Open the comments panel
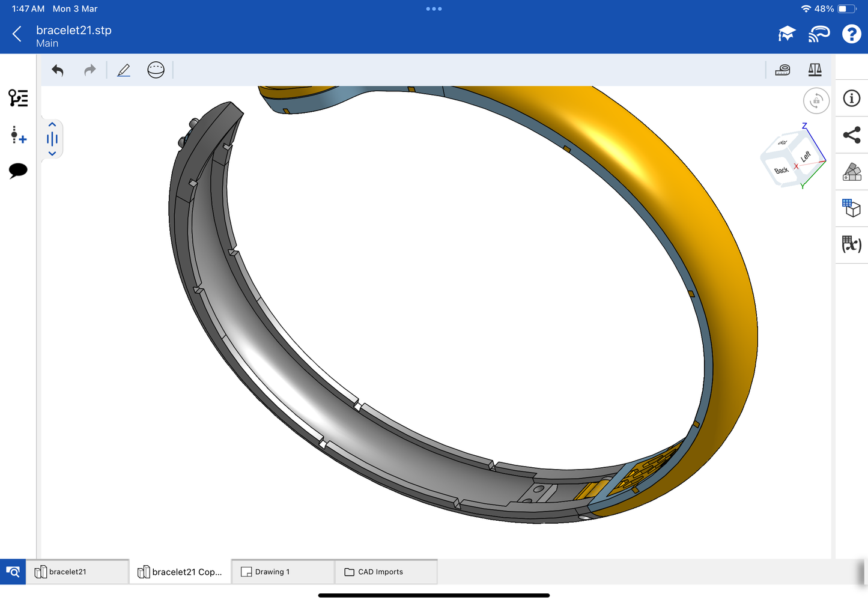Viewport: 868px width, 603px height. click(18, 171)
